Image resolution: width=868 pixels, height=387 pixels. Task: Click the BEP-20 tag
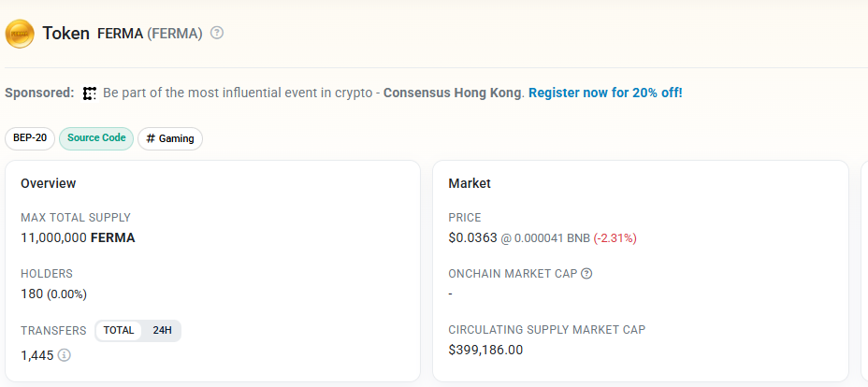tap(30, 138)
